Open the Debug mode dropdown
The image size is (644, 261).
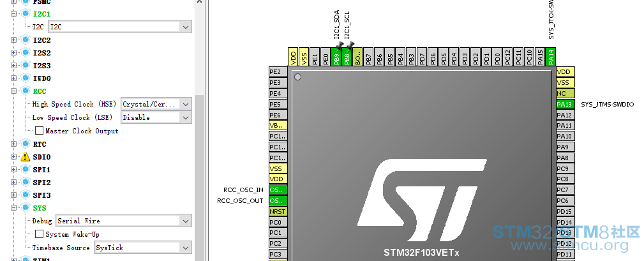coord(186,221)
